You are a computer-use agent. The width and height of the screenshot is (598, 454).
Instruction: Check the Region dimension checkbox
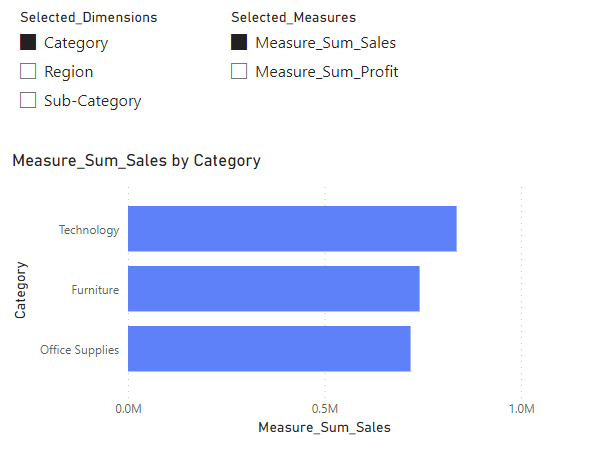pyautogui.click(x=28, y=71)
